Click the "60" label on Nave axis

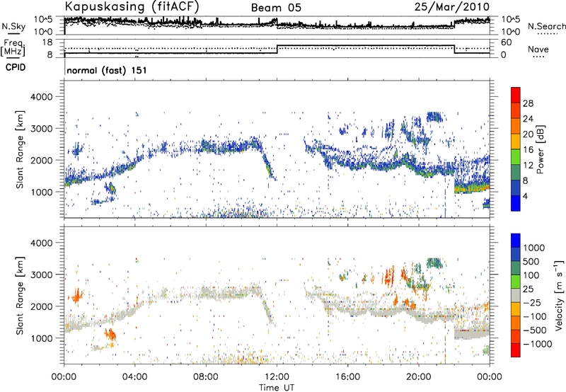point(507,42)
